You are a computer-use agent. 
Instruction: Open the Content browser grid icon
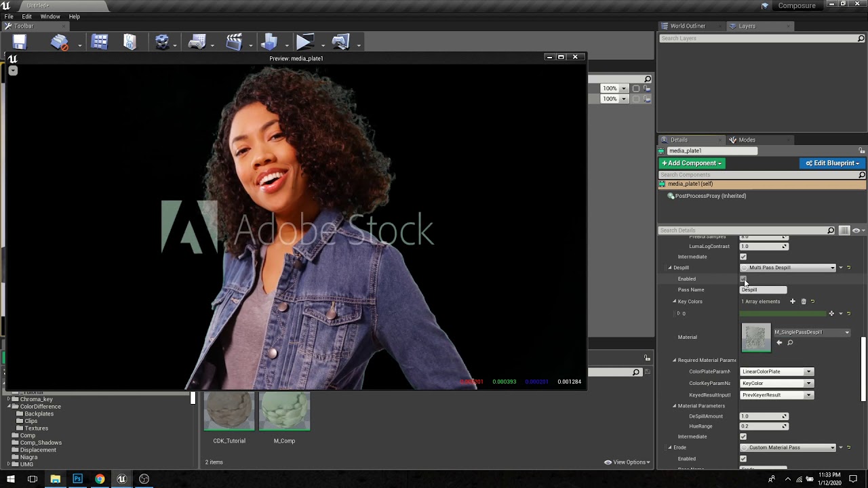tap(100, 43)
